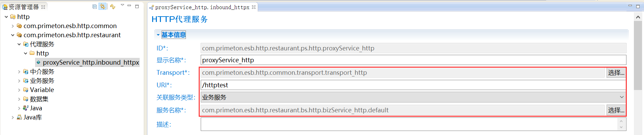The width and height of the screenshot is (644, 135).
Task: Collapse the 基本信息 section
Action: 158,35
